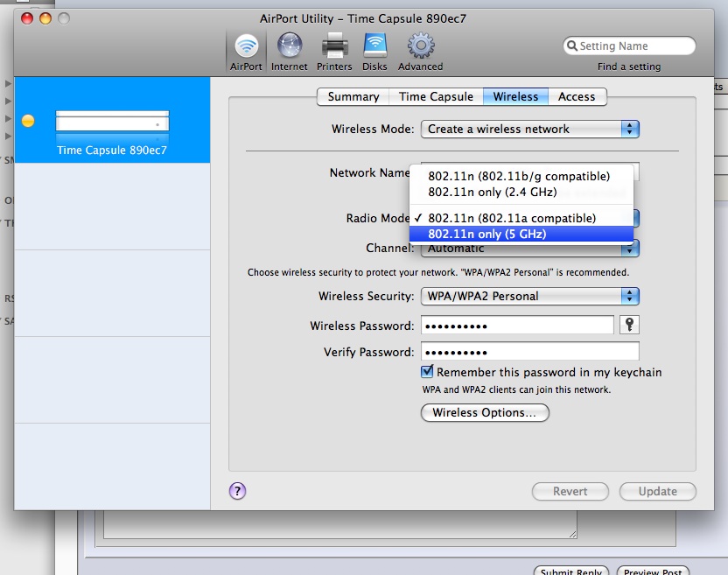Viewport: 728px width, 575px height.
Task: Click Submit Reply in the background window
Action: pos(571,571)
